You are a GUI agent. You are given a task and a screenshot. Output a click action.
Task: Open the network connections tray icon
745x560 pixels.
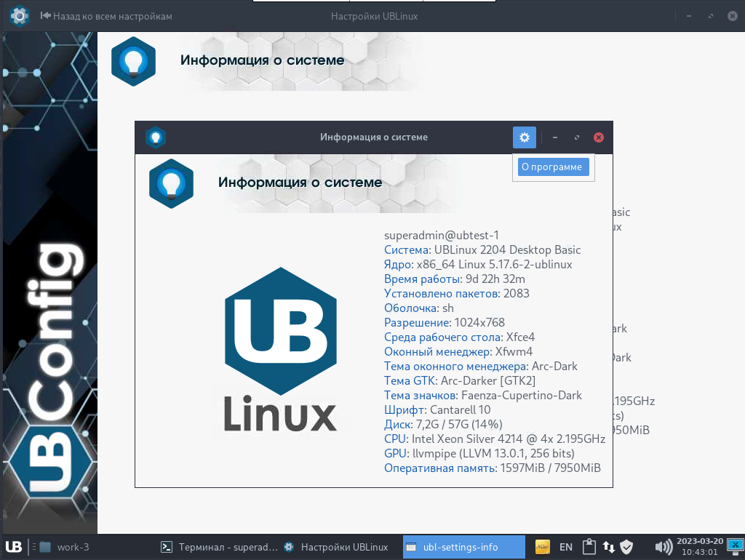point(609,547)
